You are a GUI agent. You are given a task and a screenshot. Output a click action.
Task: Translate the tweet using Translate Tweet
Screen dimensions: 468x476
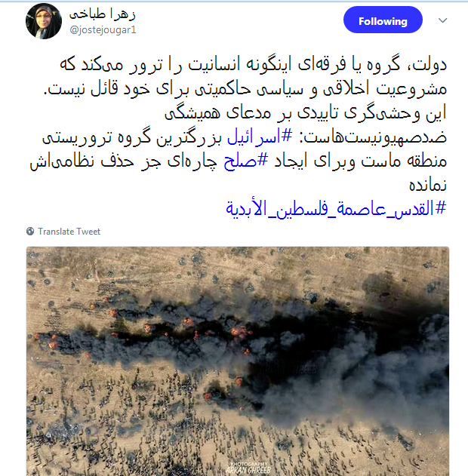point(69,232)
